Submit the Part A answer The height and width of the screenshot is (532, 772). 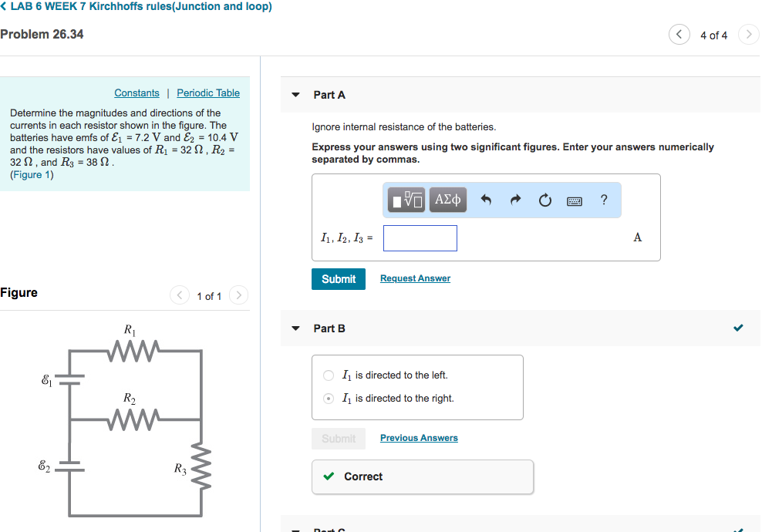click(x=339, y=279)
